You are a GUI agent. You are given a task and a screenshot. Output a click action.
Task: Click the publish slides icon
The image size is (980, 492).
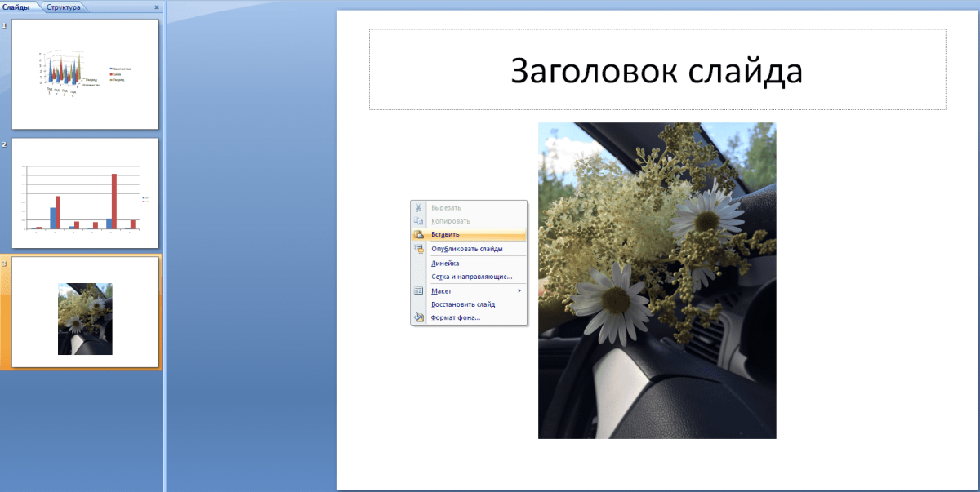point(419,249)
